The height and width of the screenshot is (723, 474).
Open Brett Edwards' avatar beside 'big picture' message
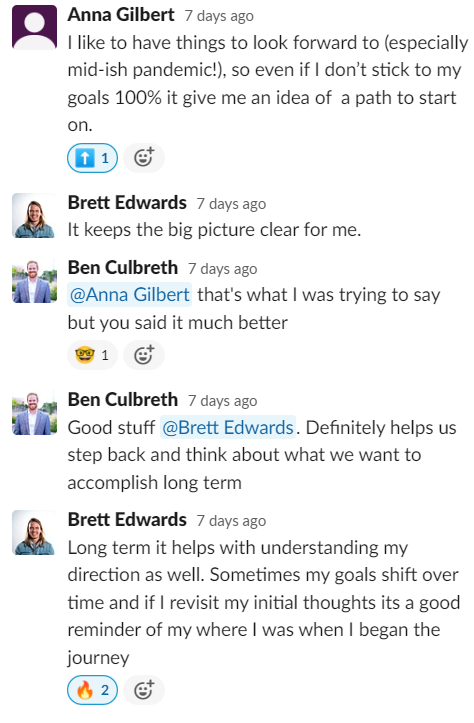coord(34,215)
